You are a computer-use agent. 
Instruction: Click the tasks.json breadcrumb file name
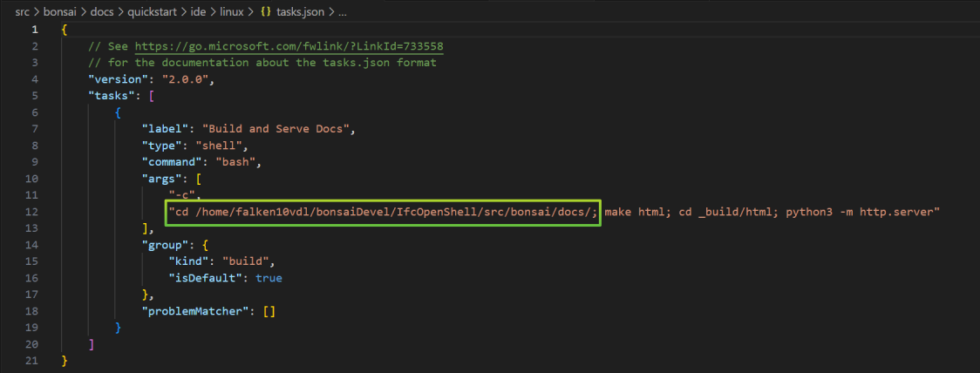pyautogui.click(x=298, y=12)
